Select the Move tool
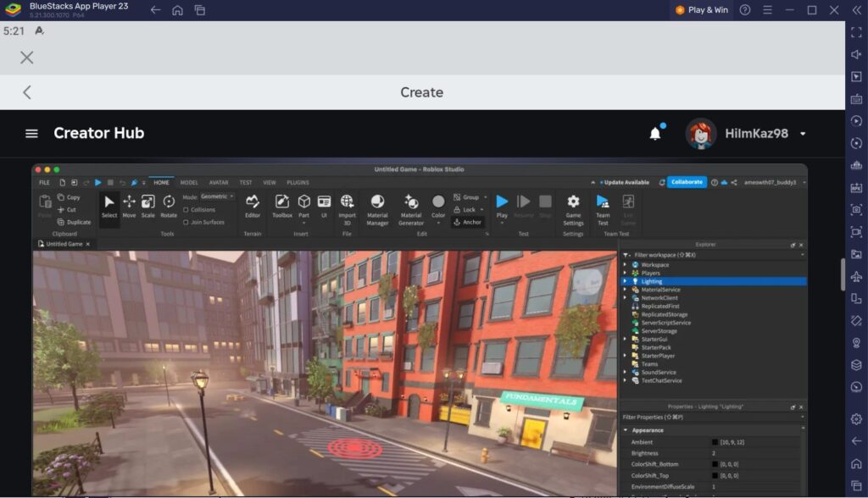The image size is (868, 498). (x=129, y=207)
